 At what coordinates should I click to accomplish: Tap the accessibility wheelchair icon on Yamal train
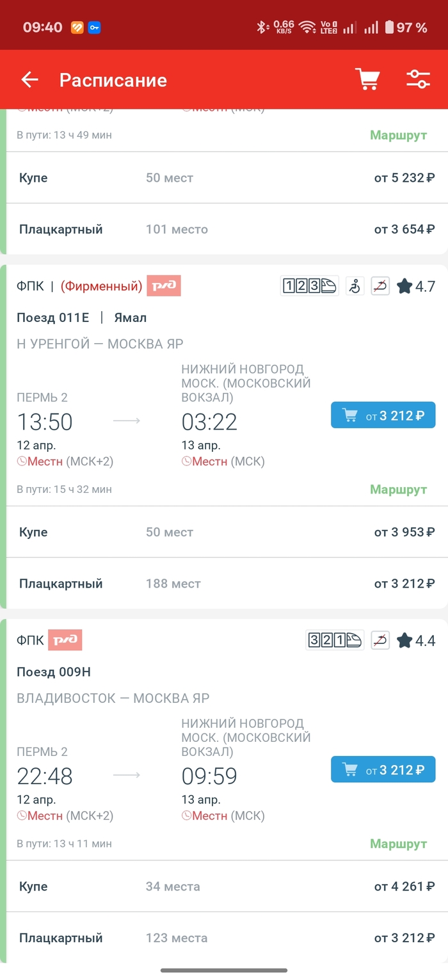(354, 286)
